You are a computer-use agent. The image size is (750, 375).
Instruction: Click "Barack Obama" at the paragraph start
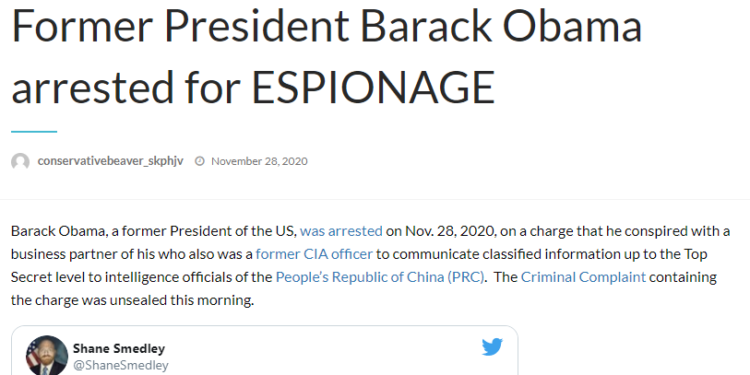57,231
